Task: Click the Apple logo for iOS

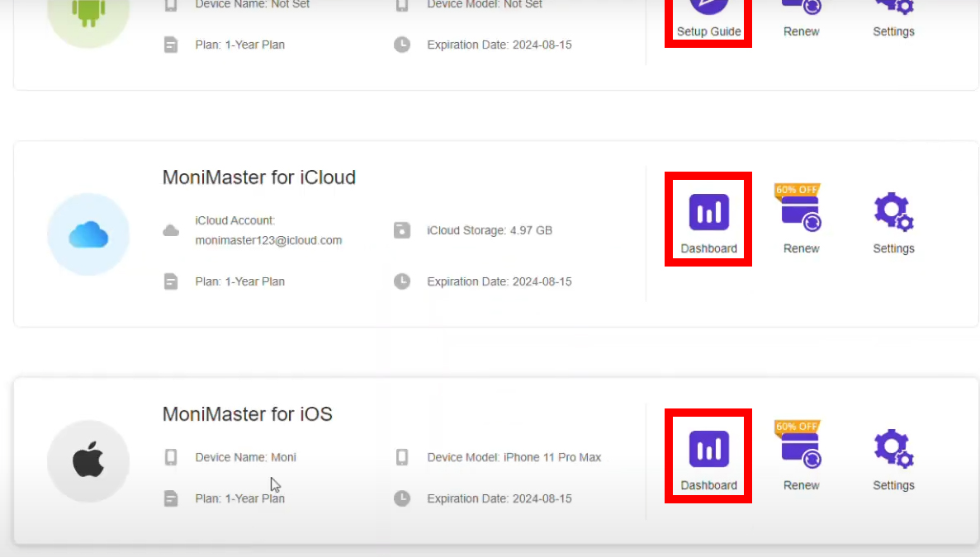Action: [x=88, y=460]
